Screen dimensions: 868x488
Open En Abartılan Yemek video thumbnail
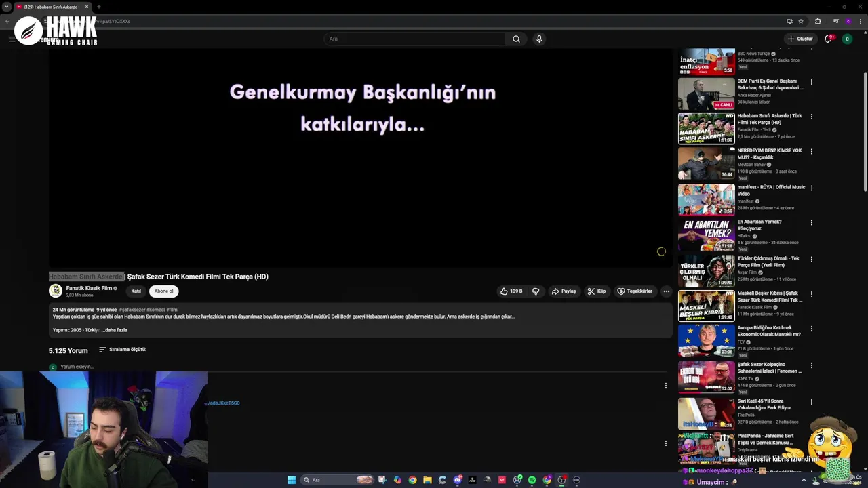point(707,235)
